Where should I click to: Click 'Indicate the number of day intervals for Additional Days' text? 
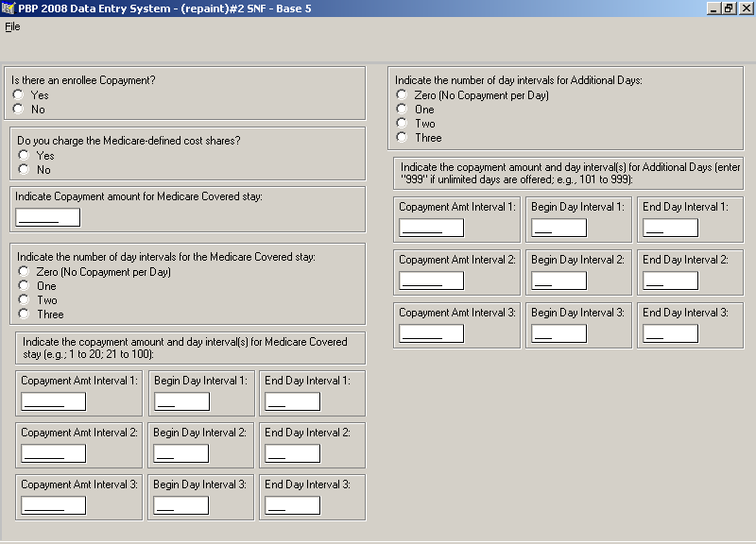click(x=519, y=80)
